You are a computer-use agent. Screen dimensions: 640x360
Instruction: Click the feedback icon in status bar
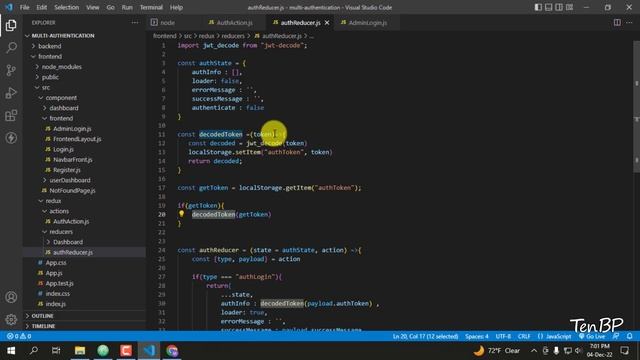(x=616, y=336)
